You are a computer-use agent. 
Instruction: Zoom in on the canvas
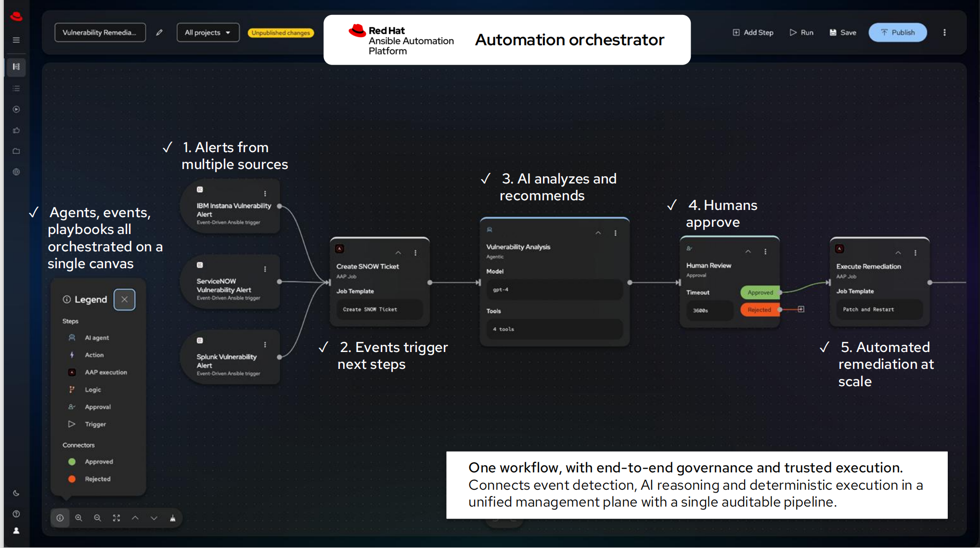coord(78,518)
